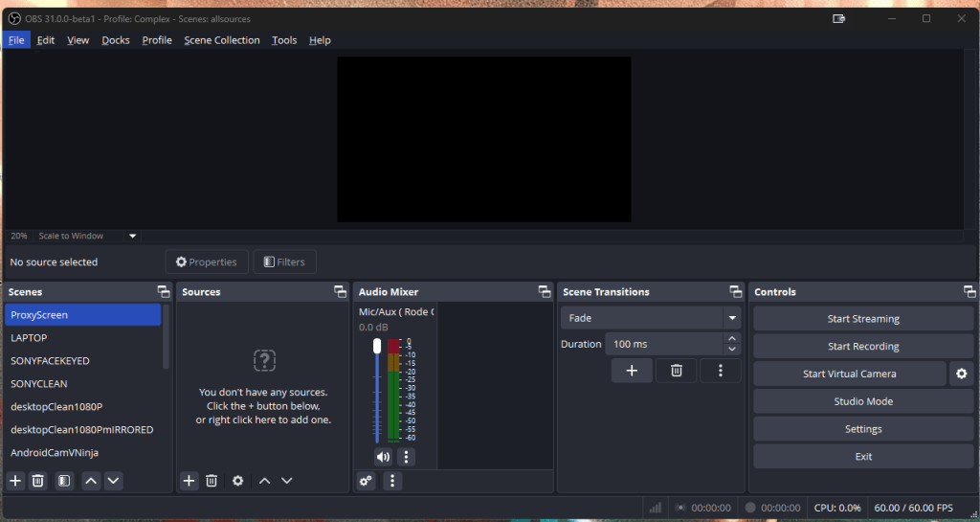Open the File menu

pos(16,40)
